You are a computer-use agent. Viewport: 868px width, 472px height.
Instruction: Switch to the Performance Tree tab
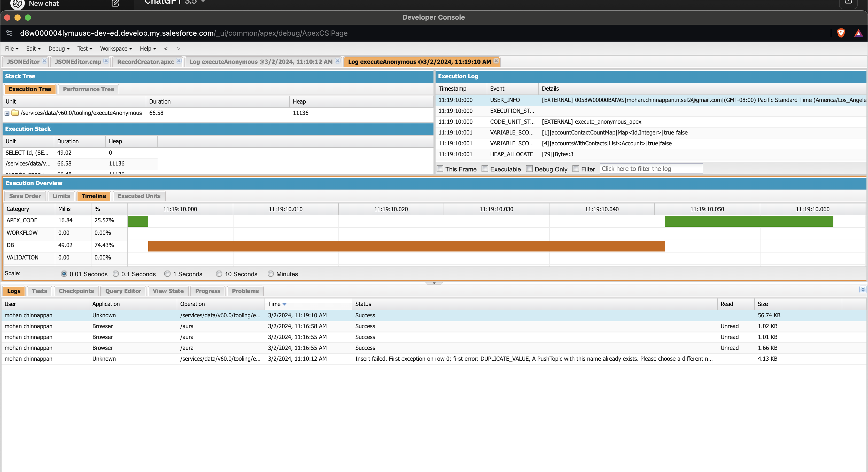(88, 89)
